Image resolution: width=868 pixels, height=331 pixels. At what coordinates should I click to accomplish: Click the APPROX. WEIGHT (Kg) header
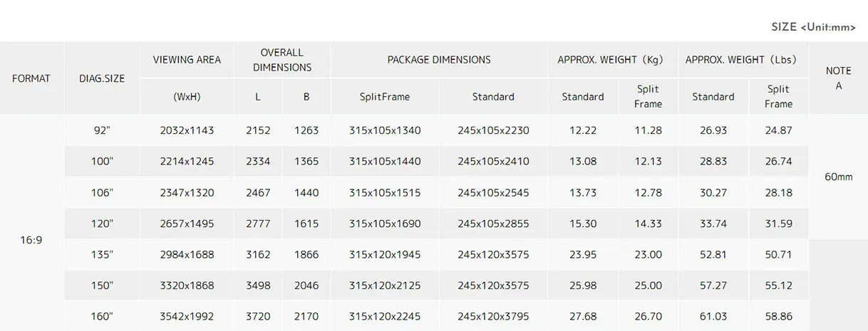click(610, 60)
